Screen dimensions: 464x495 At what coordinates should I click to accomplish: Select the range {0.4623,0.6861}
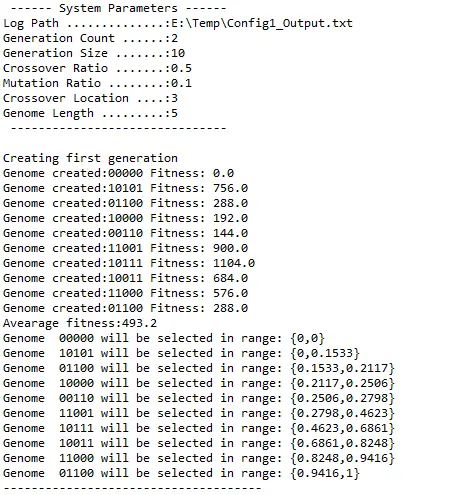pyautogui.click(x=342, y=428)
